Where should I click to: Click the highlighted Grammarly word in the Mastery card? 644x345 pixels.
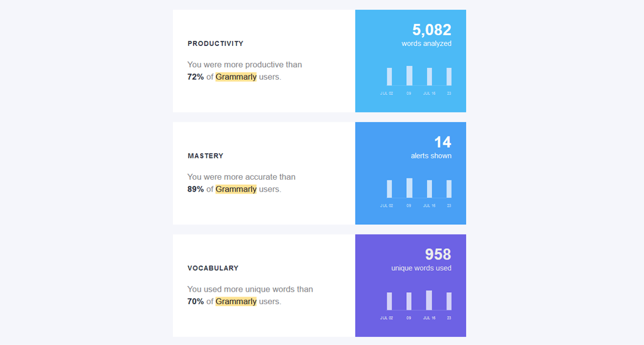[236, 189]
